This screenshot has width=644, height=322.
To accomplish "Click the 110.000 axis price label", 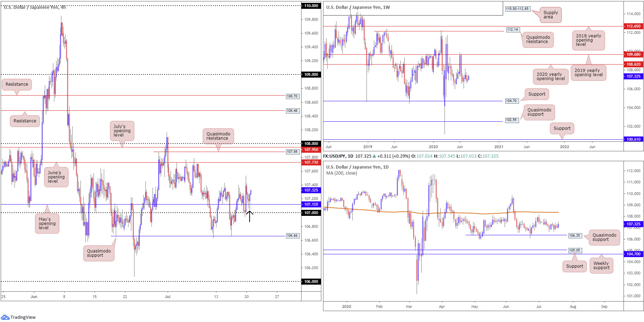I will coord(311,6).
